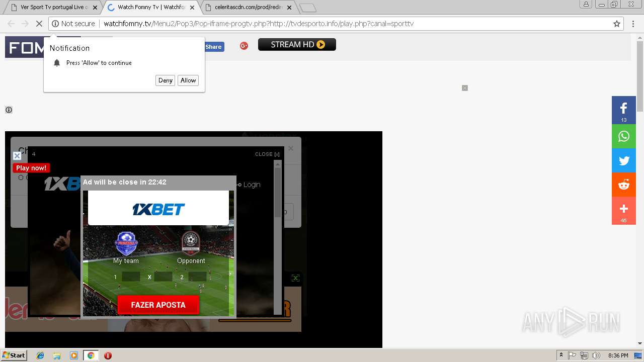Select the Opponent badge
The image size is (644, 362).
[191, 244]
